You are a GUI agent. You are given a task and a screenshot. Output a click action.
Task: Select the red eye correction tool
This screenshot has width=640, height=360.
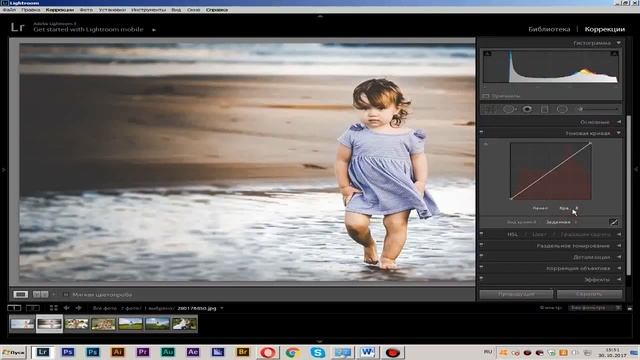(527, 109)
